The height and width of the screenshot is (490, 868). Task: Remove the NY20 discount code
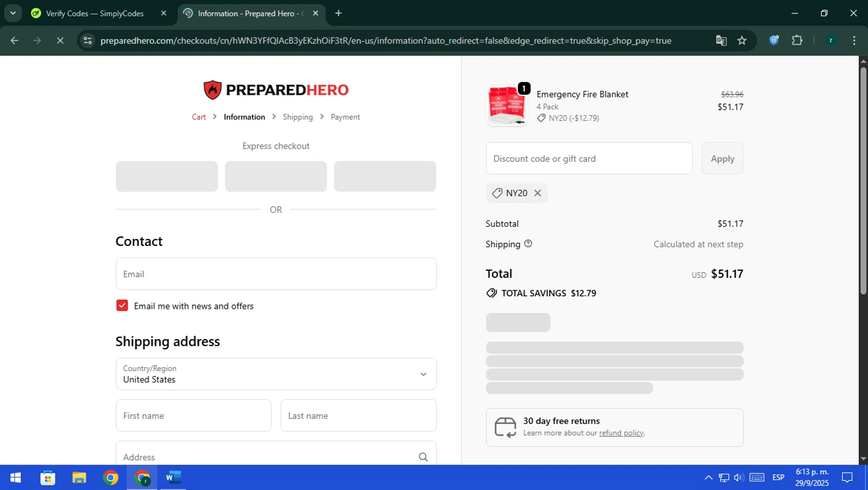tap(538, 193)
